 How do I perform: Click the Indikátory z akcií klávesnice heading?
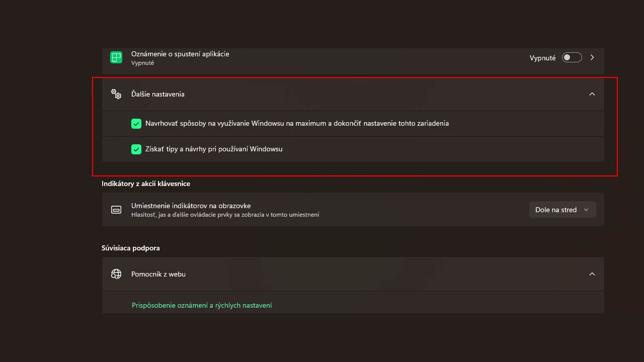[x=146, y=184]
